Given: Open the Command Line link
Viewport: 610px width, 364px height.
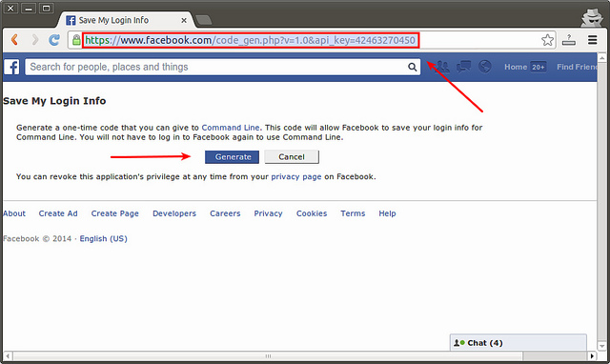Looking at the screenshot, I should pos(231,128).
